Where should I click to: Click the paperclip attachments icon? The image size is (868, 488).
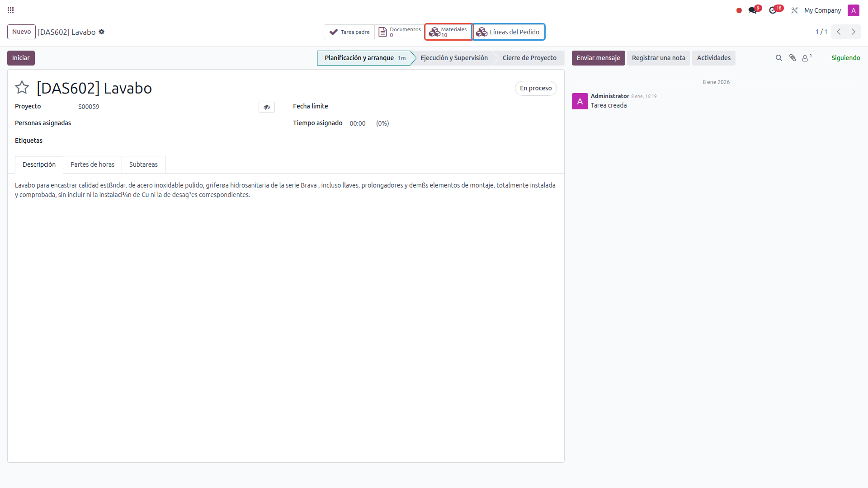click(x=793, y=58)
